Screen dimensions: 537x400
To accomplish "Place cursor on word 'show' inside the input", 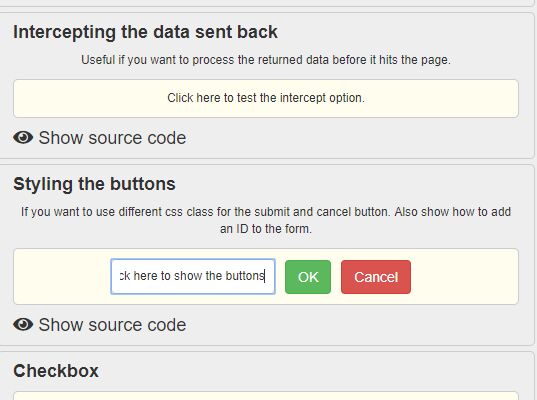I will (x=188, y=276).
